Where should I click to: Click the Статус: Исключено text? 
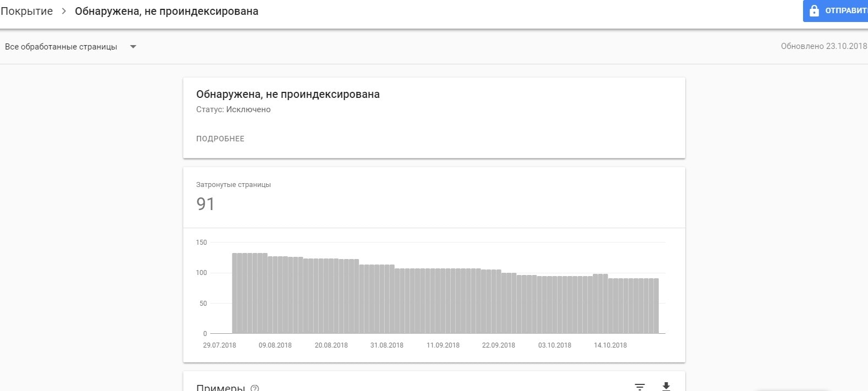pyautogui.click(x=233, y=109)
